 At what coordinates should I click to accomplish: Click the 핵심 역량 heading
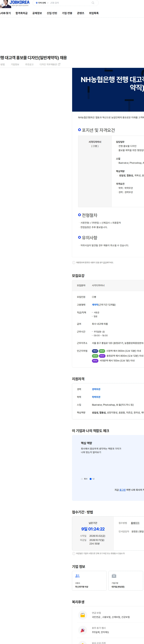tap(86, 443)
